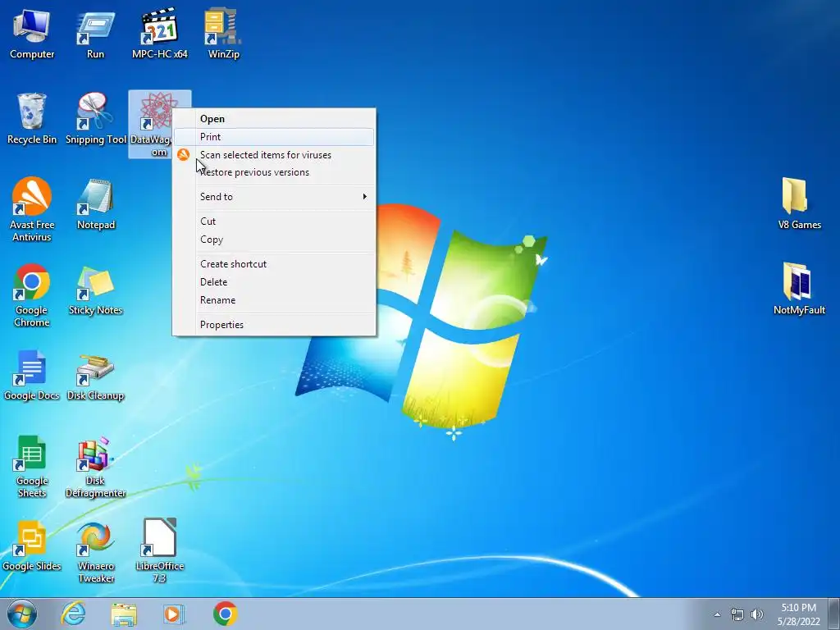Select the Sticky Notes shortcut
Screen dimensions: 840x630
point(95,290)
